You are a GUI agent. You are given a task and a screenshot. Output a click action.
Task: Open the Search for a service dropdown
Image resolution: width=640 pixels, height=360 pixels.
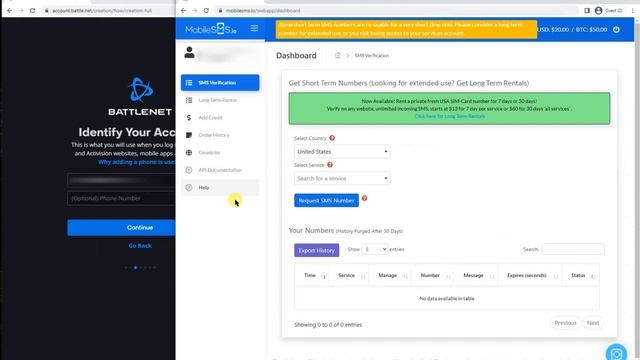pos(342,178)
